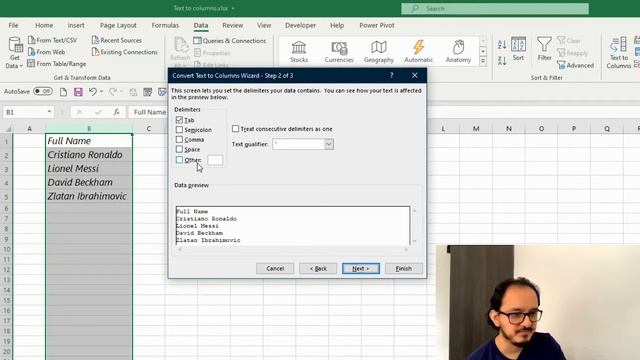Image resolution: width=640 pixels, height=360 pixels.
Task: Check the Other delimiter checkbox
Action: (179, 160)
